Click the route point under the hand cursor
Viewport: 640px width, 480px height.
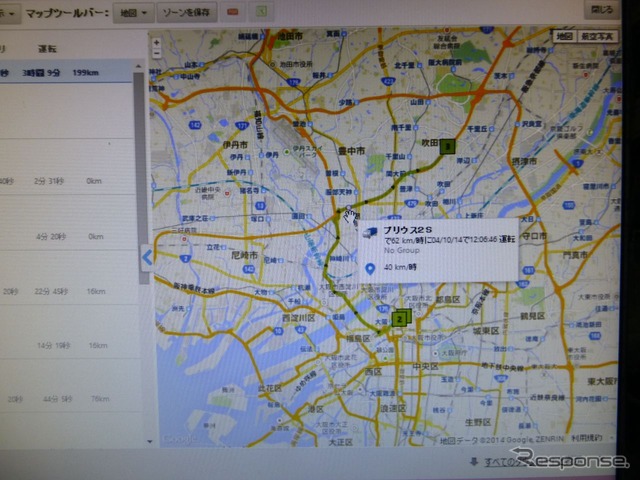point(348,208)
